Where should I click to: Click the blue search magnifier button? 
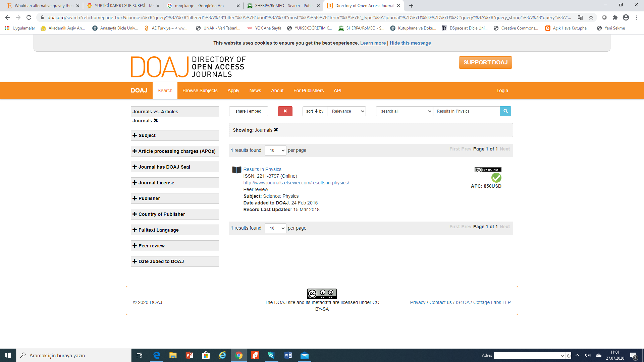[505, 111]
